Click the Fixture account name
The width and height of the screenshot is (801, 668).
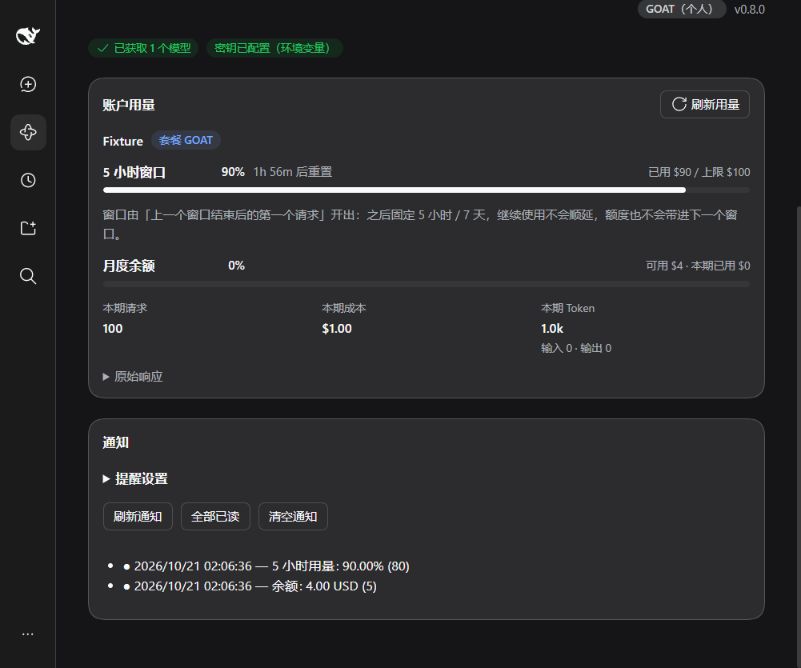[123, 141]
